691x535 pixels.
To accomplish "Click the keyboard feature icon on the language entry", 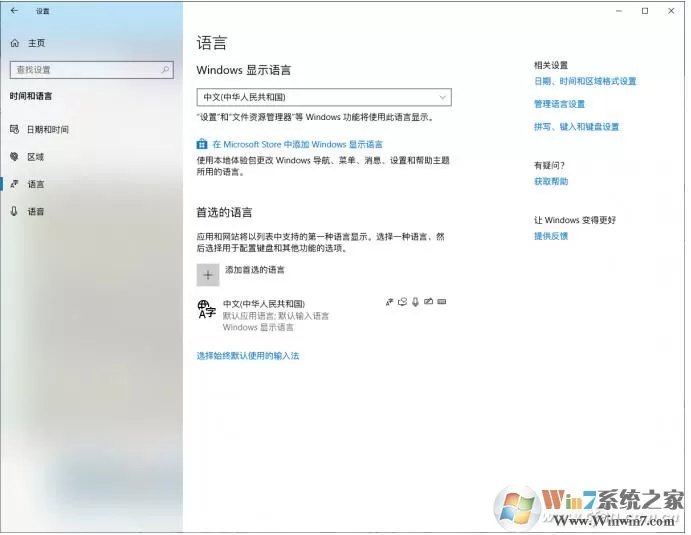I will coord(442,301).
